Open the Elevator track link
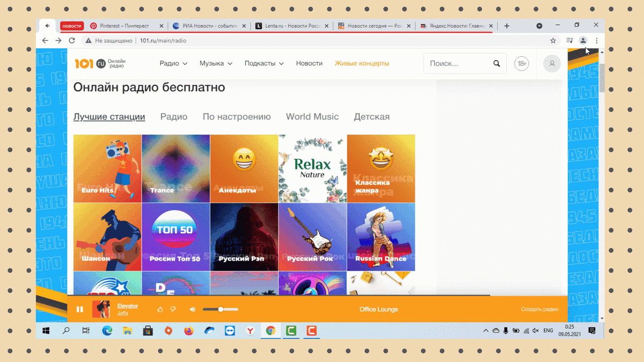 pyautogui.click(x=128, y=306)
